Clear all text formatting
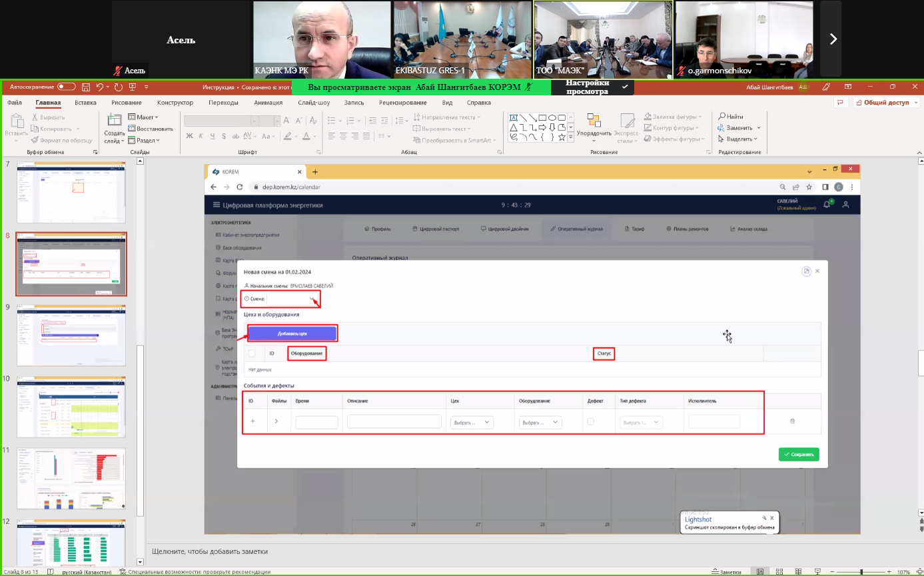 coord(312,121)
